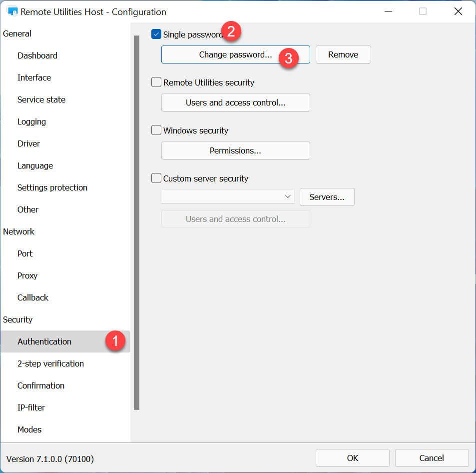Image resolution: width=476 pixels, height=473 pixels.
Task: Click the Change password button
Action: click(235, 54)
